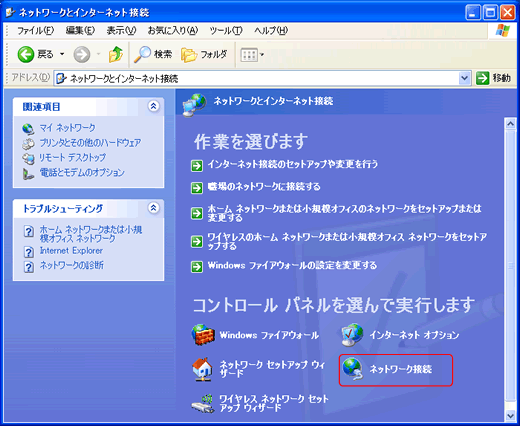The image size is (520, 426).
Task: Click the address bar page icon
Action: 61,78
